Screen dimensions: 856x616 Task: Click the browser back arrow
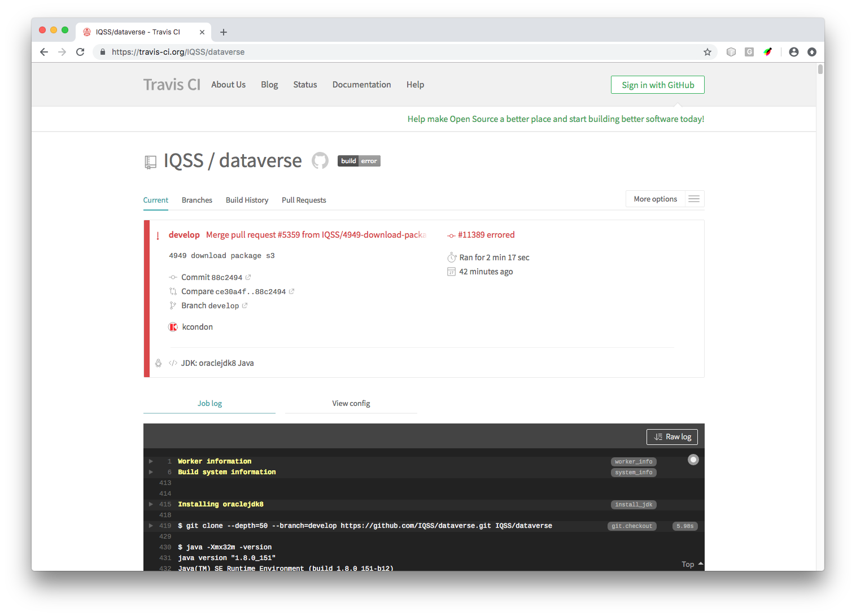pyautogui.click(x=44, y=52)
